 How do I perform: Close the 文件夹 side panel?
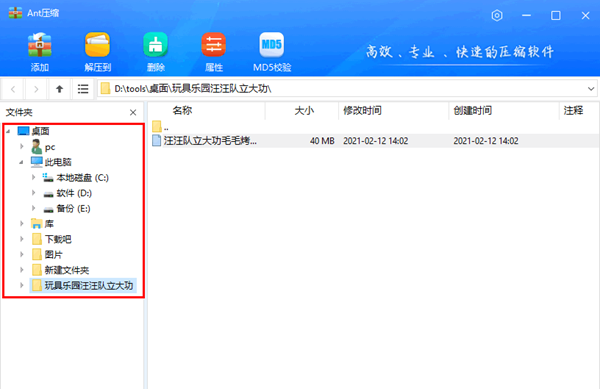coord(133,112)
